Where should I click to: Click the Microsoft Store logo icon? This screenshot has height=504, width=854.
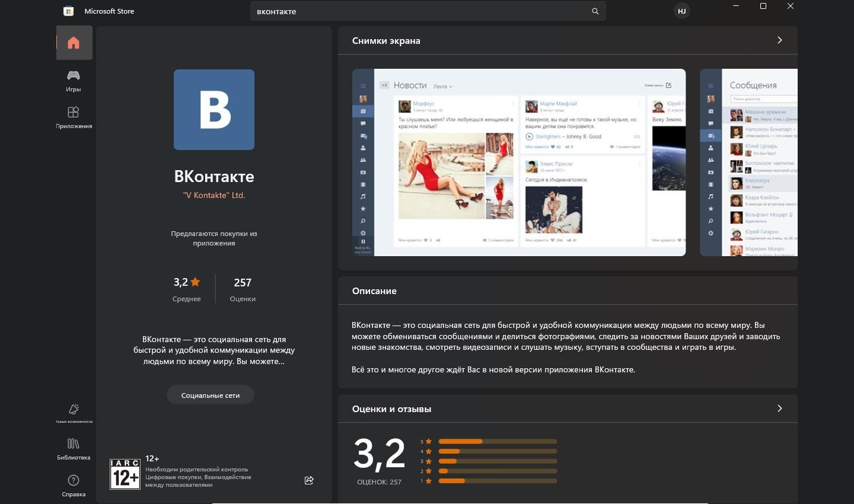pos(69,11)
